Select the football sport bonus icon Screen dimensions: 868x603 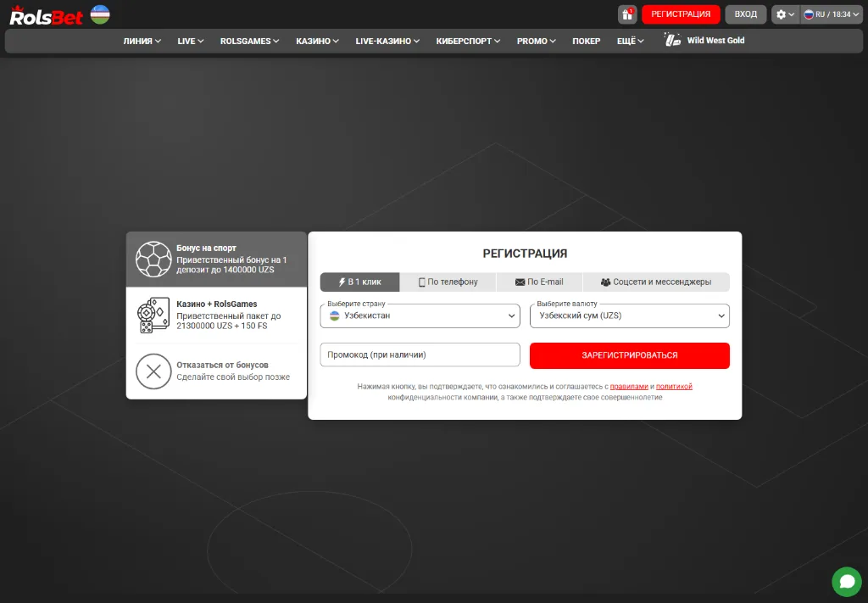153,260
